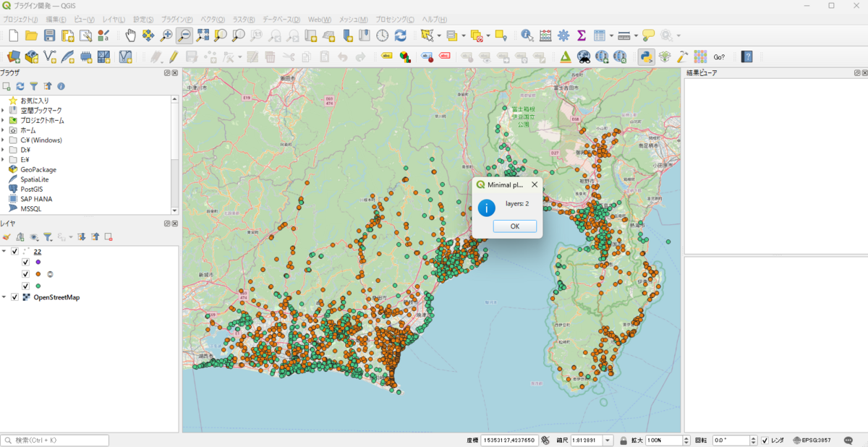Click the Go? plugin toolbar button
Screen dimensions: 868x447
(719, 56)
